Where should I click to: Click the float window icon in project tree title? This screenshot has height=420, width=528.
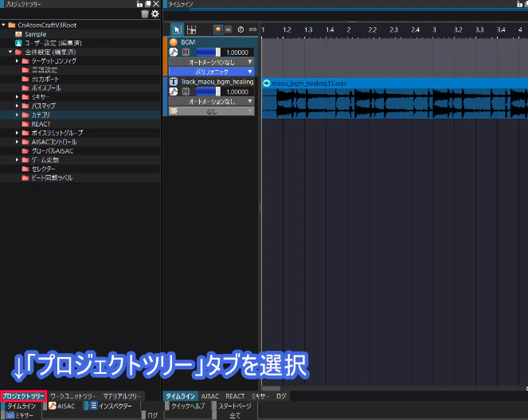point(148,4)
